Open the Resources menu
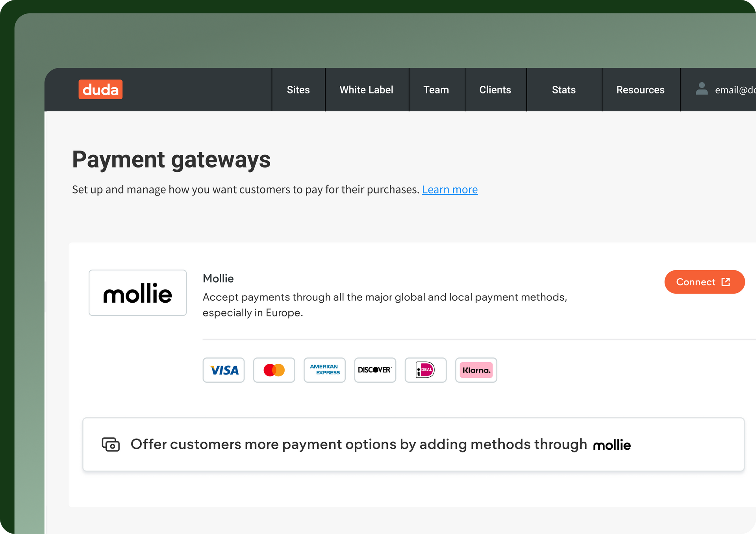Screen dimensions: 756x534 click(x=640, y=90)
